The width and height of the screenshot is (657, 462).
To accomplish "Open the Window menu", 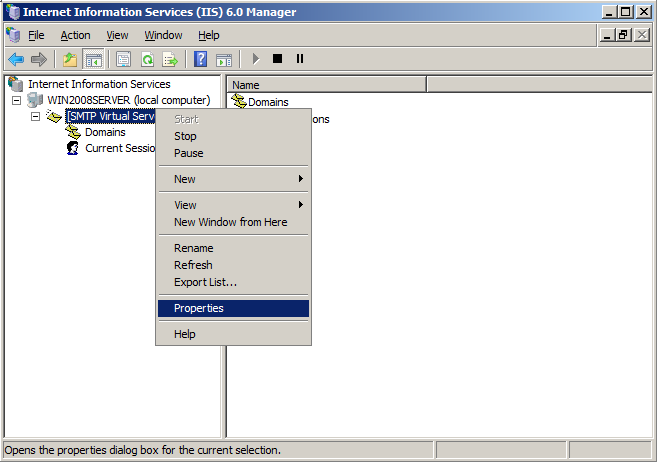I will click(x=163, y=35).
